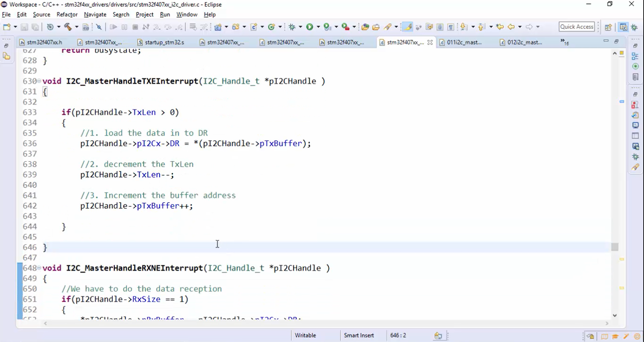Open the New C++ Class dropdown arrow

point(280,27)
